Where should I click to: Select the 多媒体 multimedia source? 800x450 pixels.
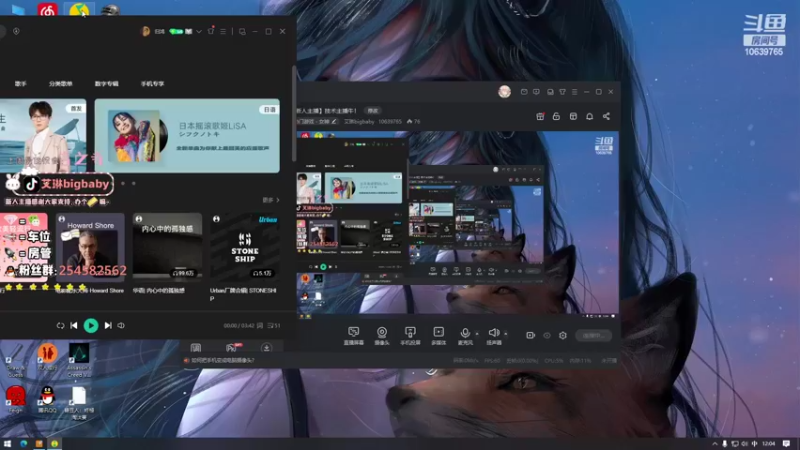(438, 336)
